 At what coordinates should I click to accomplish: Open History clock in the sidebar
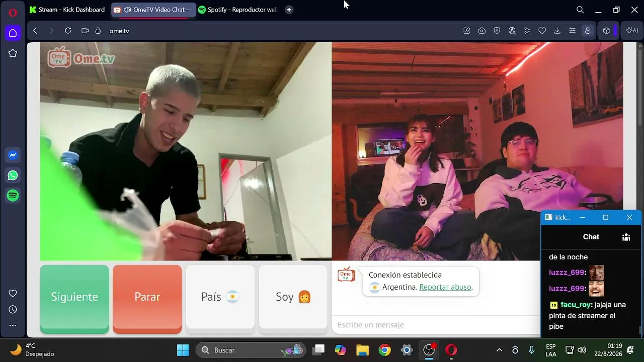click(13, 309)
